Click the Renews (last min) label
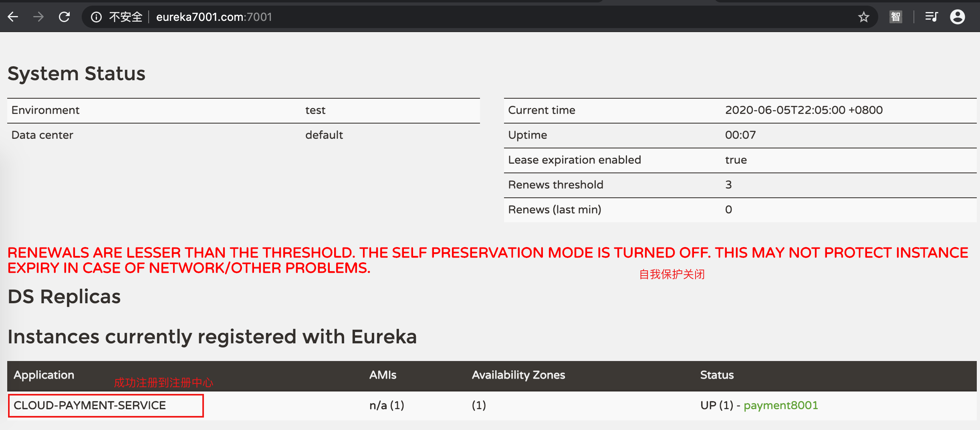This screenshot has width=980, height=430. pyautogui.click(x=555, y=210)
